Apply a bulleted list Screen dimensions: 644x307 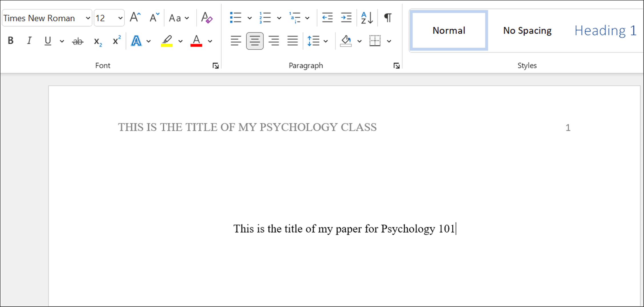pos(235,18)
